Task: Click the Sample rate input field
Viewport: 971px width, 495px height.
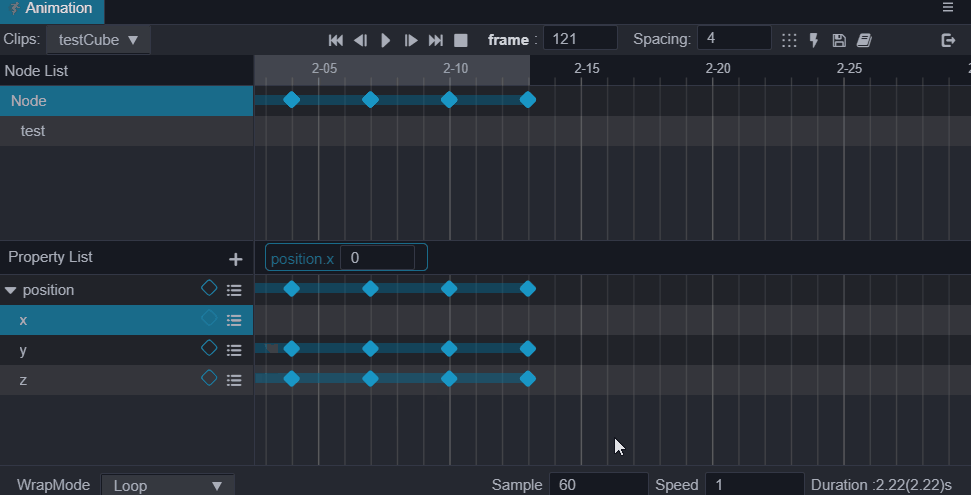Action: click(x=597, y=485)
